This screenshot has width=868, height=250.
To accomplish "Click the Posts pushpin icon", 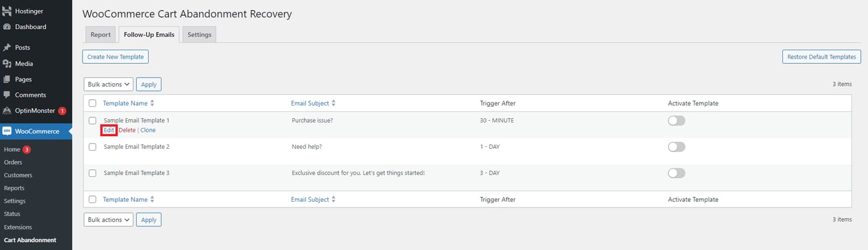I will click(7, 48).
